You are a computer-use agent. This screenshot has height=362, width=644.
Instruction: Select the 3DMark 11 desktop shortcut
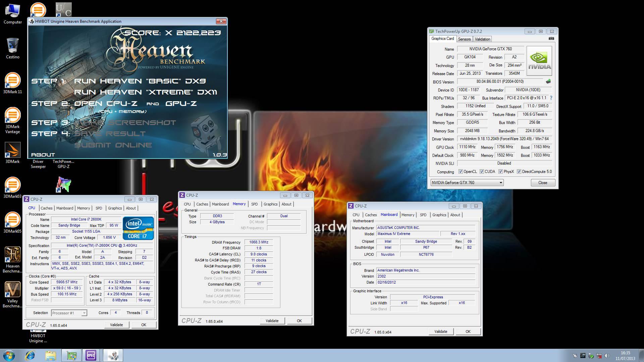point(13,83)
